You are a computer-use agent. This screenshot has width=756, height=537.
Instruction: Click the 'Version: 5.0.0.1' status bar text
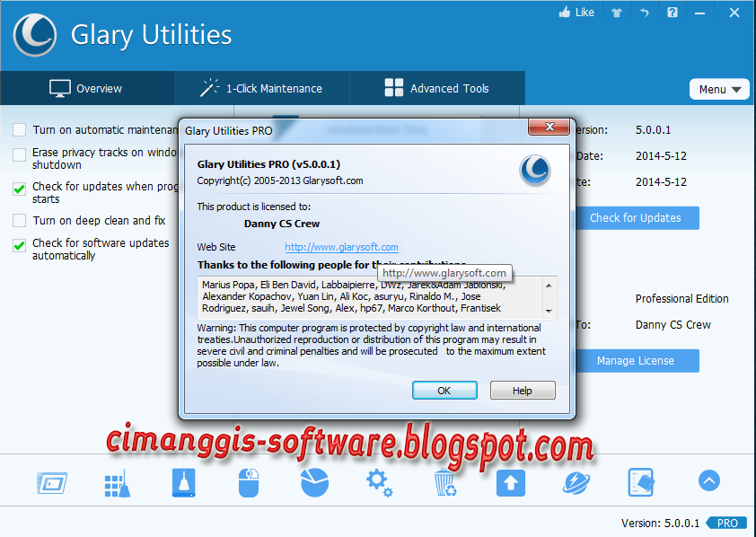(660, 523)
